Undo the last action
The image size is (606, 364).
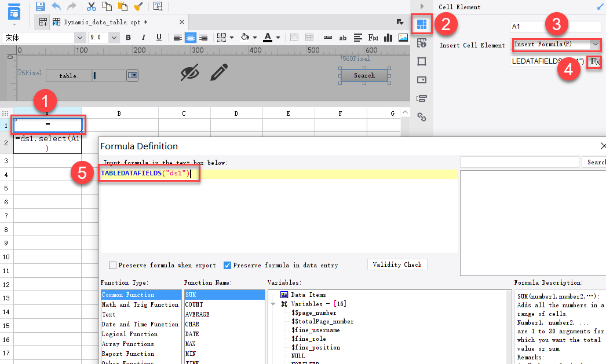tap(56, 6)
